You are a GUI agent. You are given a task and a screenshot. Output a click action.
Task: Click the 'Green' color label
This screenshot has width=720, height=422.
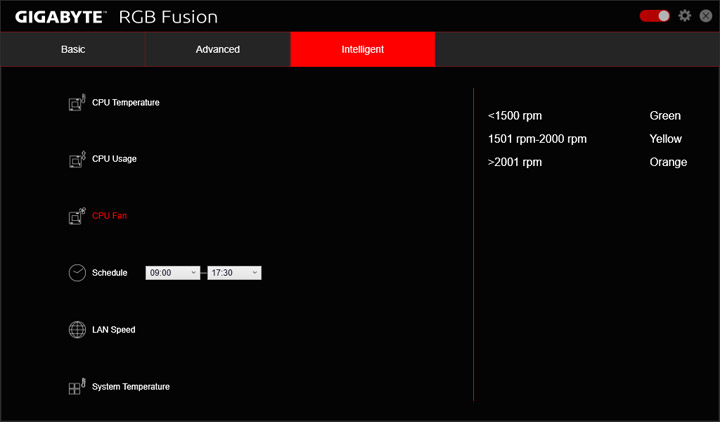coord(665,116)
